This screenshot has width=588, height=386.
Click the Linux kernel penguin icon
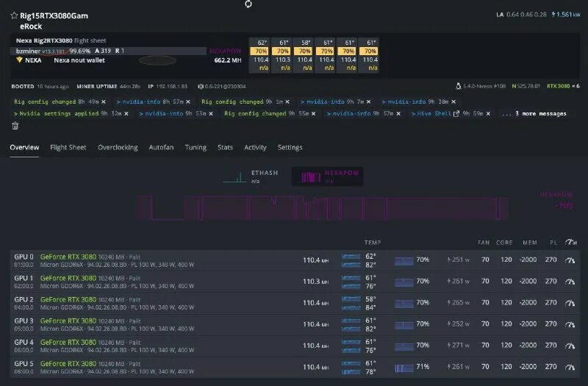[x=458, y=86]
